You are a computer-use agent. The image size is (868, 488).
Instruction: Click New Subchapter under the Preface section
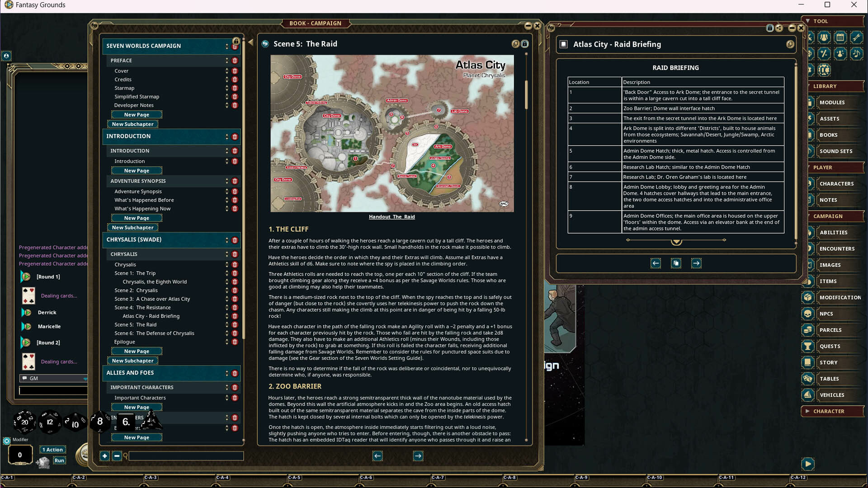(132, 124)
